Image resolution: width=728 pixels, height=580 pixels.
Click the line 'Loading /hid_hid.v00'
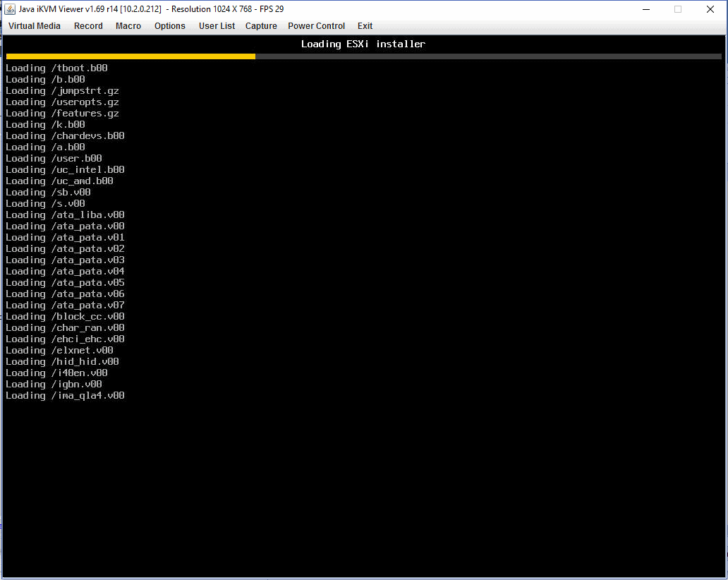[62, 362]
